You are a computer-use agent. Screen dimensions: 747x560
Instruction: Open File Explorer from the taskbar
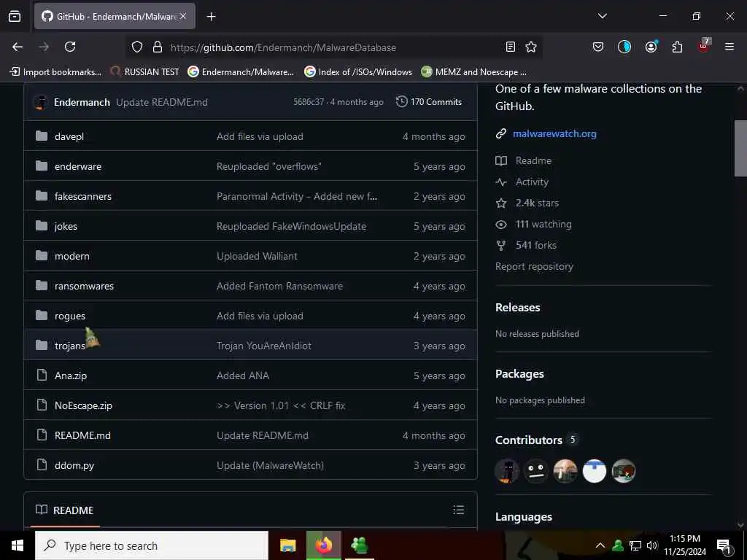(287, 545)
